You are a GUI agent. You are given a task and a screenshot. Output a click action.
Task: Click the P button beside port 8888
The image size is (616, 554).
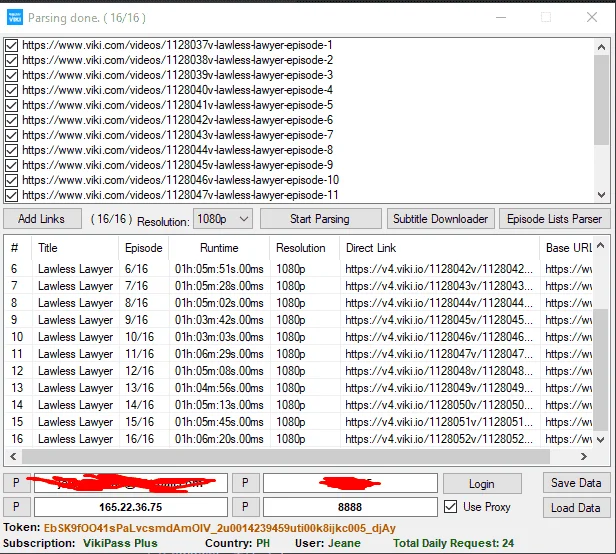click(246, 507)
